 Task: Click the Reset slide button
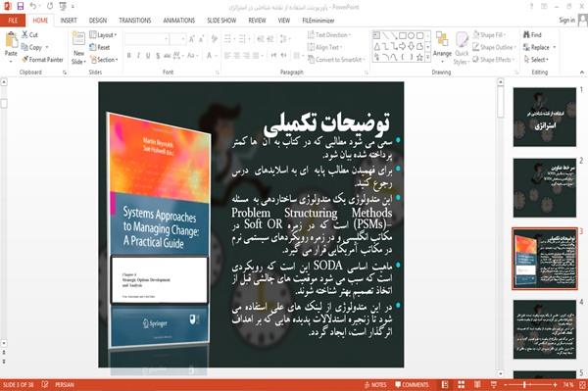pyautogui.click(x=100, y=47)
